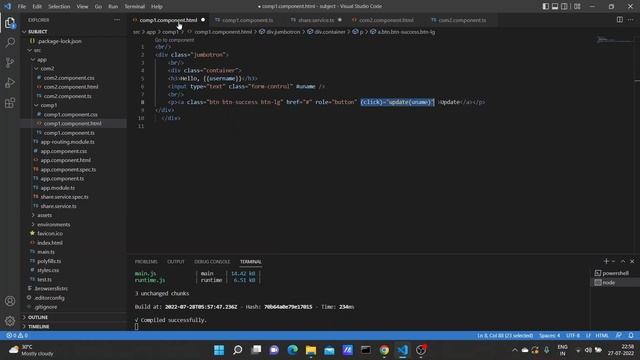This screenshot has height=360, width=640.
Task: Split the editor to the right
Action: (x=620, y=20)
